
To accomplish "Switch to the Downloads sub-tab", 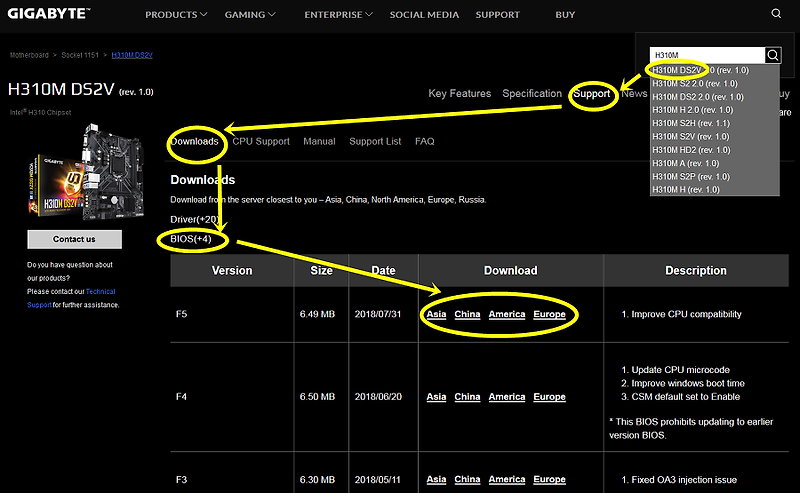I will [x=194, y=141].
